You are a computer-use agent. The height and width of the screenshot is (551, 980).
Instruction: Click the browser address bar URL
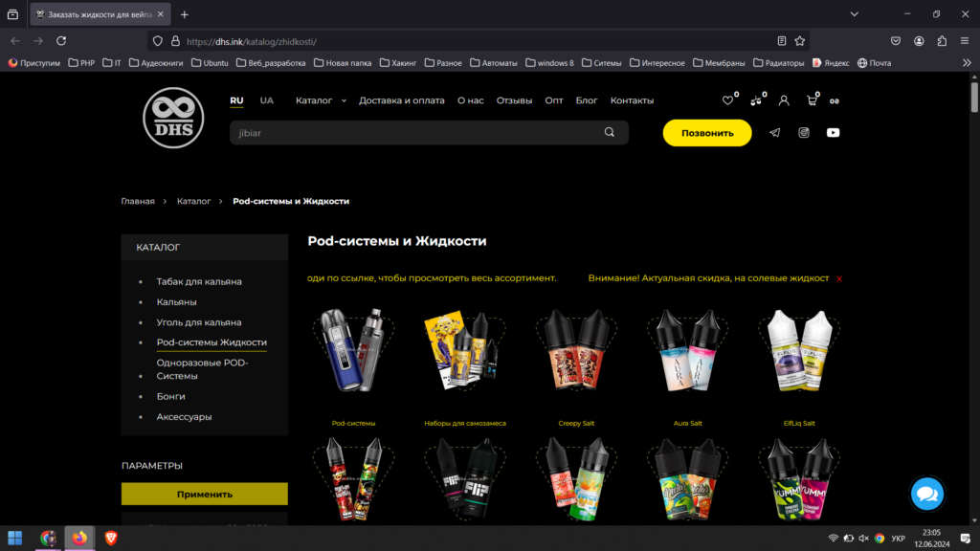tap(252, 41)
